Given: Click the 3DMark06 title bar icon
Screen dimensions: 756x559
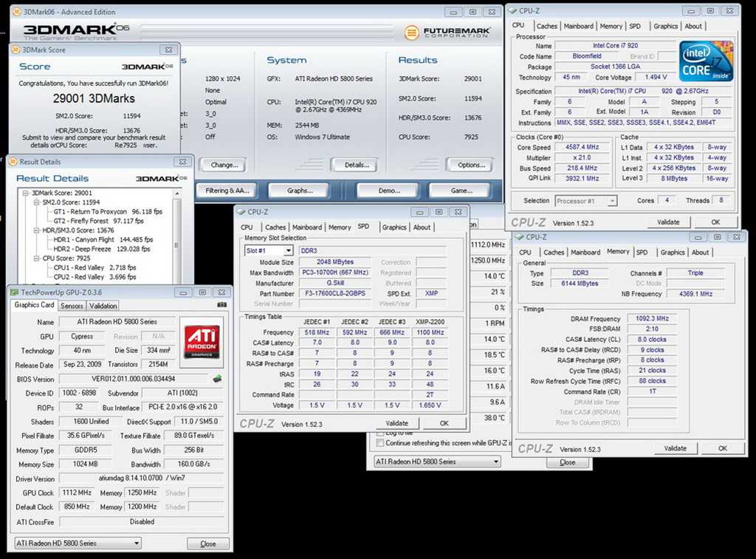Looking at the screenshot, I should point(16,12).
